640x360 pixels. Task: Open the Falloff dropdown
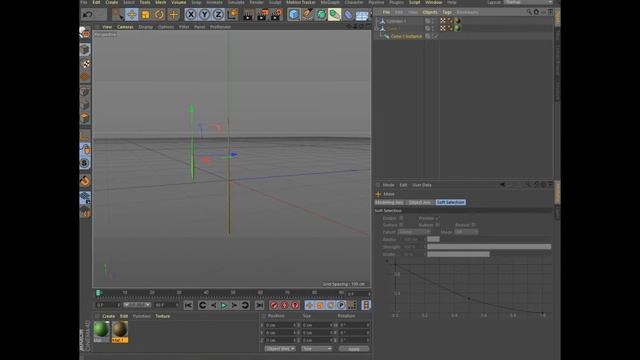pyautogui.click(x=413, y=232)
